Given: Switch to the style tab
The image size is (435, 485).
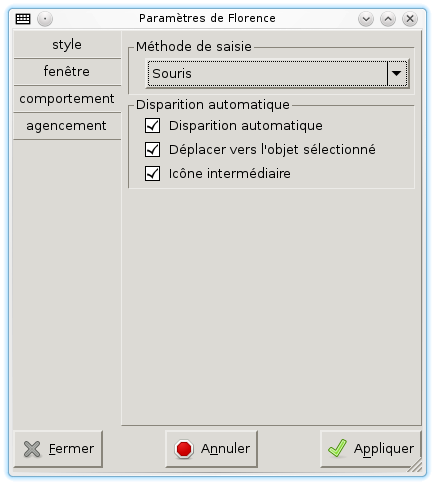Looking at the screenshot, I should 67,45.
